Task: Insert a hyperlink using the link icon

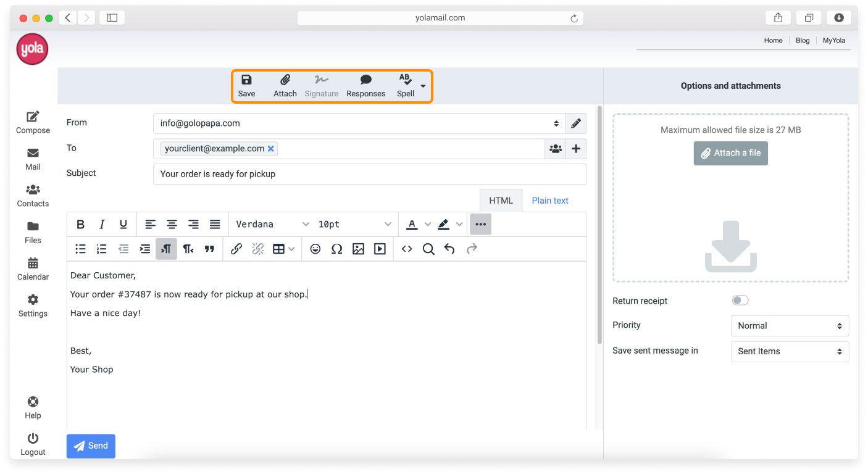Action: click(236, 249)
